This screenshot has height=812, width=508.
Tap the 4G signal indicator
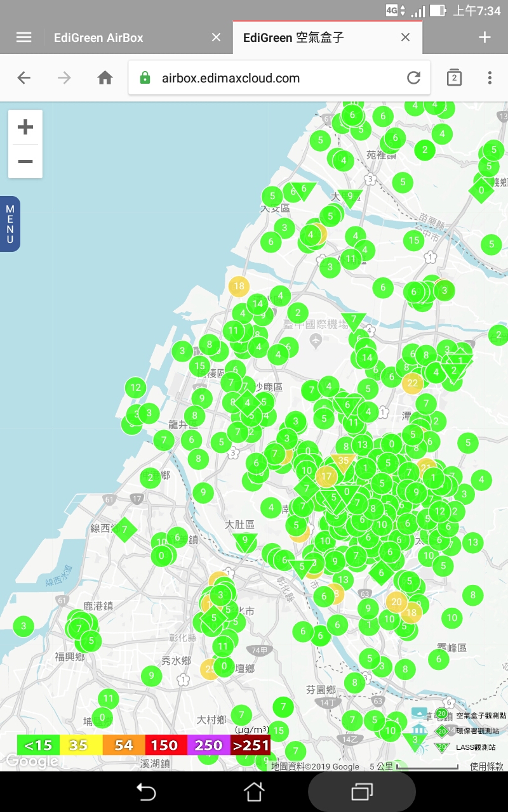coord(392,10)
